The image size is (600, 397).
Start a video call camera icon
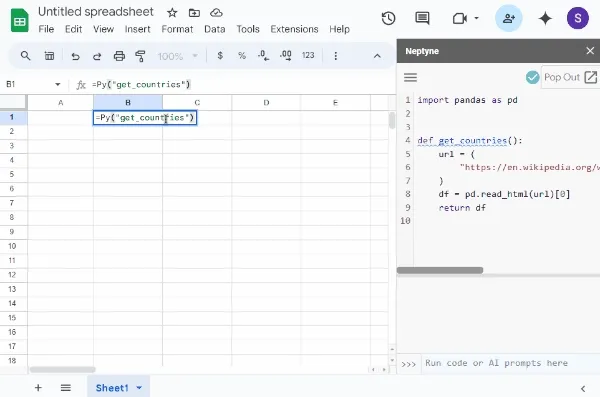point(460,18)
